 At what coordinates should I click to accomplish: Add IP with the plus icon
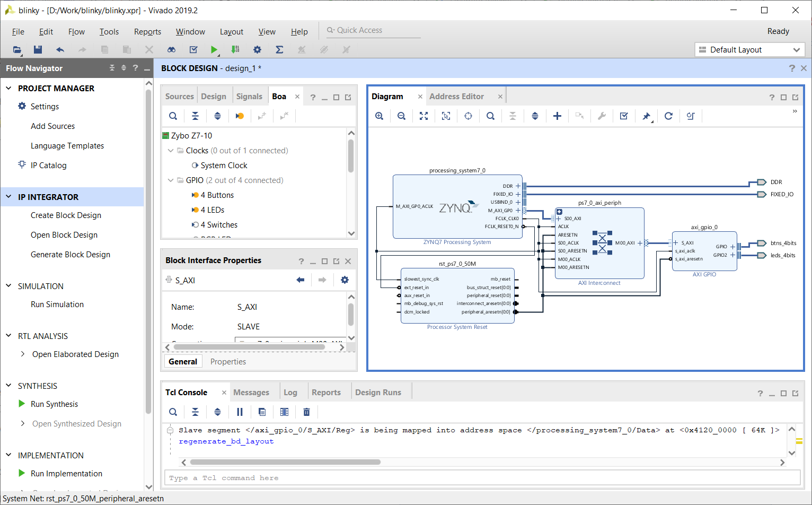pos(557,116)
